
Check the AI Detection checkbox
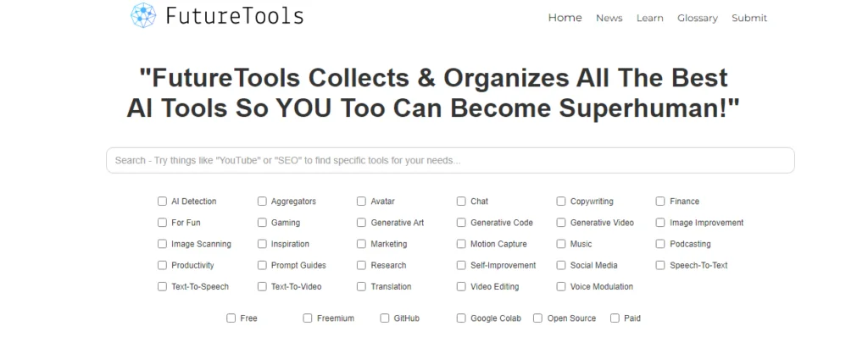click(x=162, y=202)
